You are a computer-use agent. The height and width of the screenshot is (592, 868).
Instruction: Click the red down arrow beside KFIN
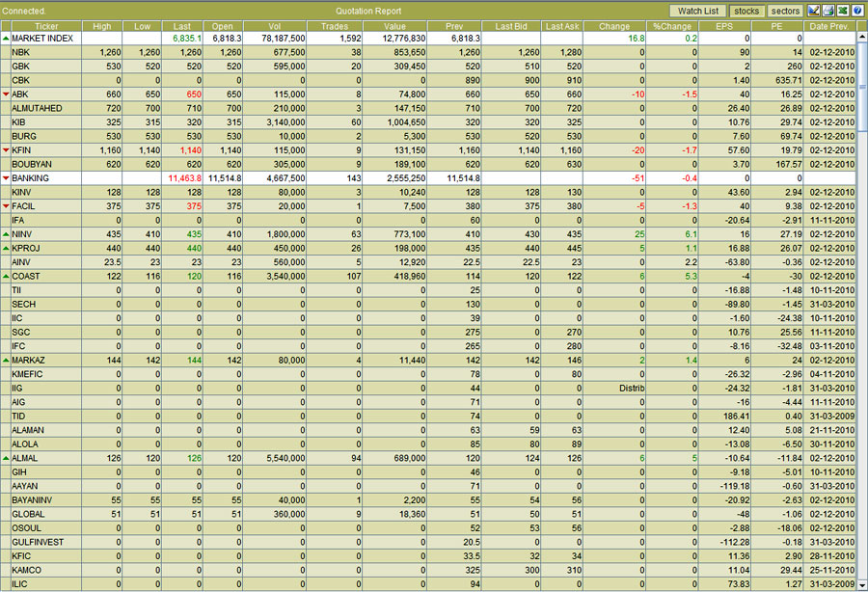[6, 150]
